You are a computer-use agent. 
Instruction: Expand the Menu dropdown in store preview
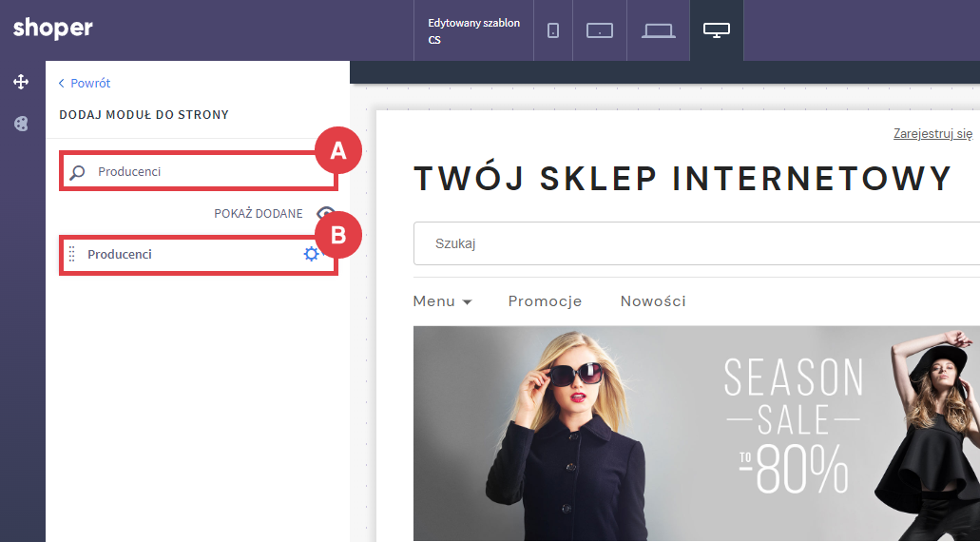pos(443,301)
